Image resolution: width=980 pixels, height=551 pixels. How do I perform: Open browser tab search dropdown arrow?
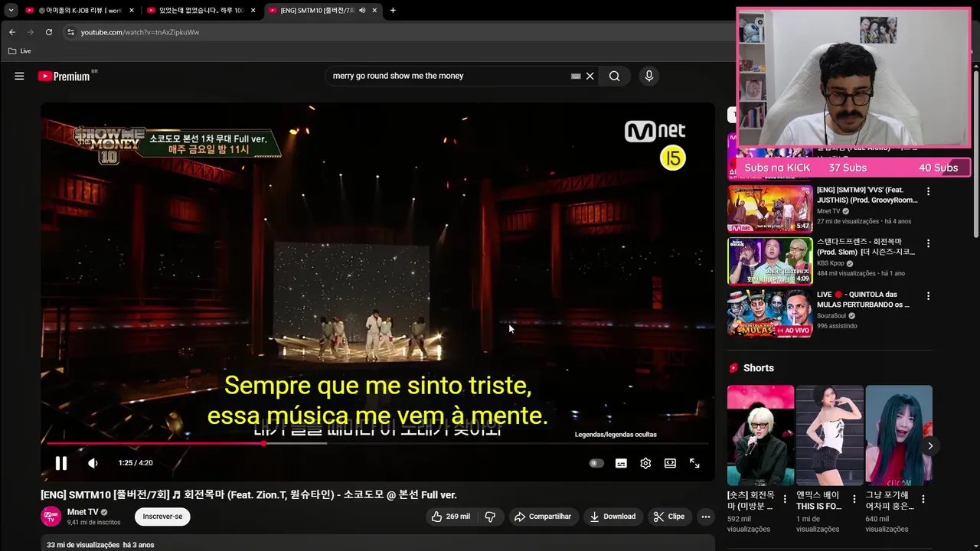click(x=11, y=10)
